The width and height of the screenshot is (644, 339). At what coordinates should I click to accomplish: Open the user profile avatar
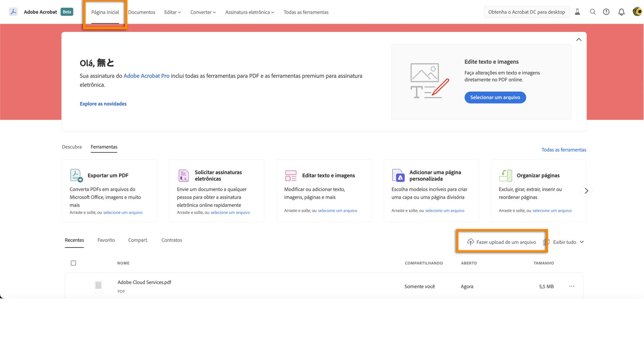pos(637,12)
